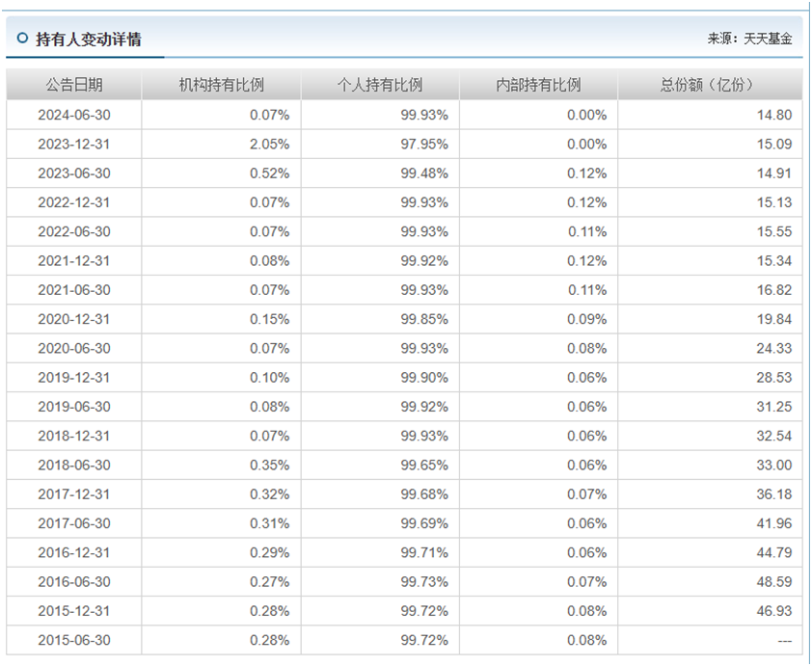The image size is (812, 666).
Task: Click total shares value 48.59
Action: (x=774, y=581)
